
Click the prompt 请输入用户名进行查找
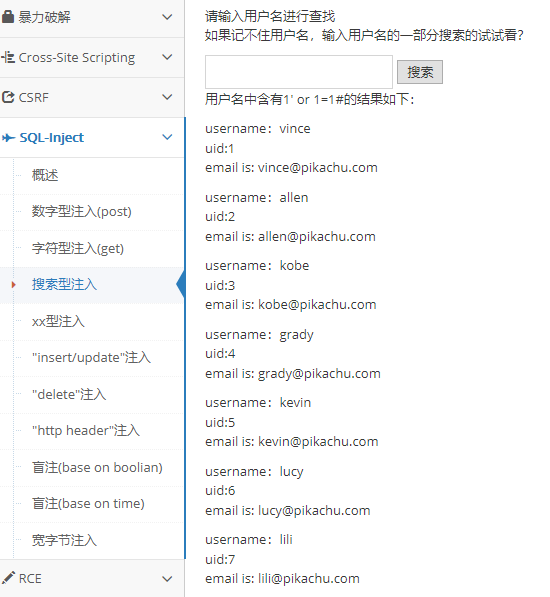pyautogui.click(x=270, y=16)
